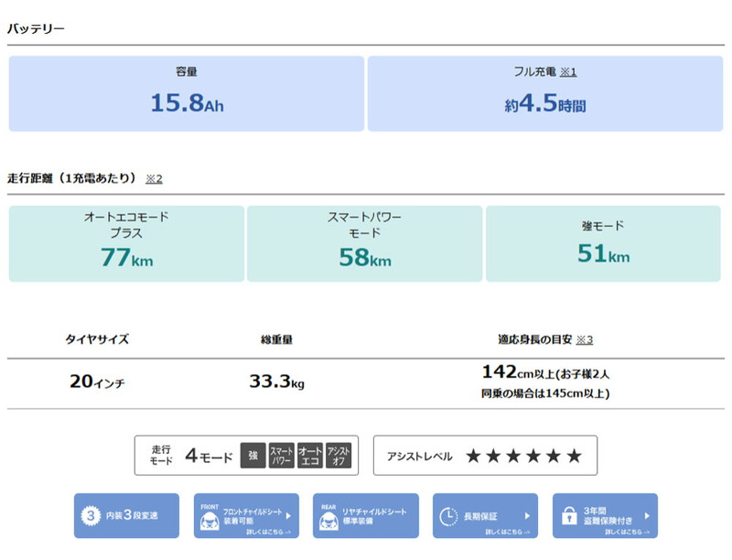The image size is (732, 560).
Task: Expand arrow on the 長期保証 button
Action: coord(528,516)
